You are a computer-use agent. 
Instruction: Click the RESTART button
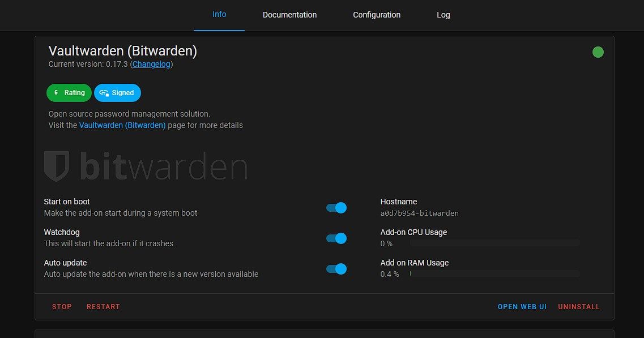pos(104,307)
